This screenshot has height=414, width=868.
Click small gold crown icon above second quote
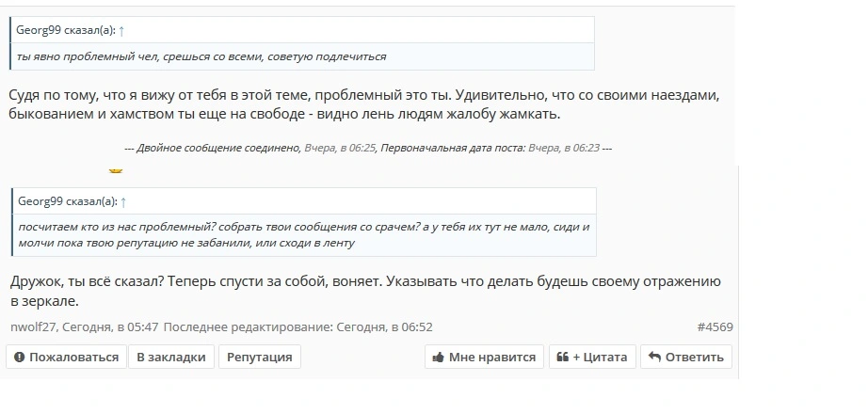tap(116, 171)
